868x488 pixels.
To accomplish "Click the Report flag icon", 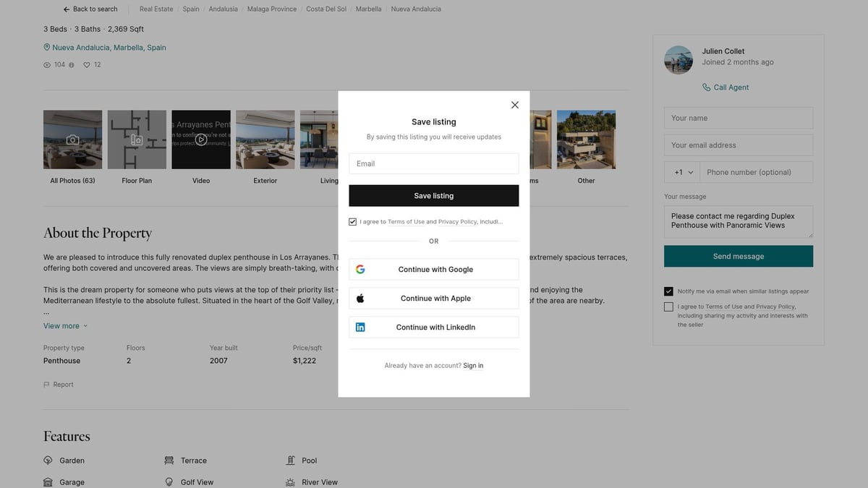I will [x=47, y=385].
